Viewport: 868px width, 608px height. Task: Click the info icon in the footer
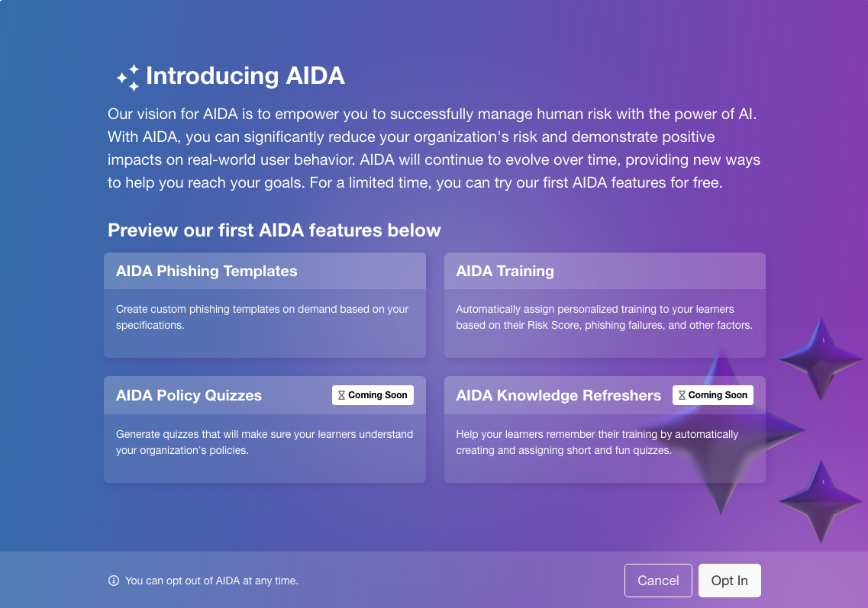point(113,581)
